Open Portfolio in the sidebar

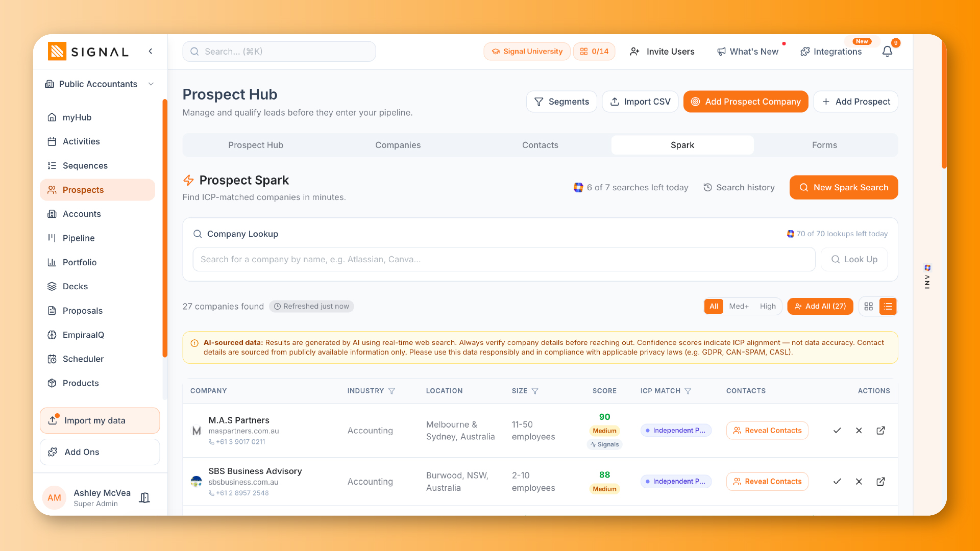click(x=97, y=262)
